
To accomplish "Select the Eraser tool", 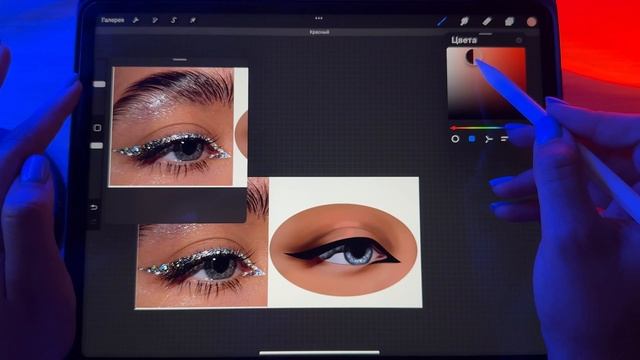I will 487,21.
